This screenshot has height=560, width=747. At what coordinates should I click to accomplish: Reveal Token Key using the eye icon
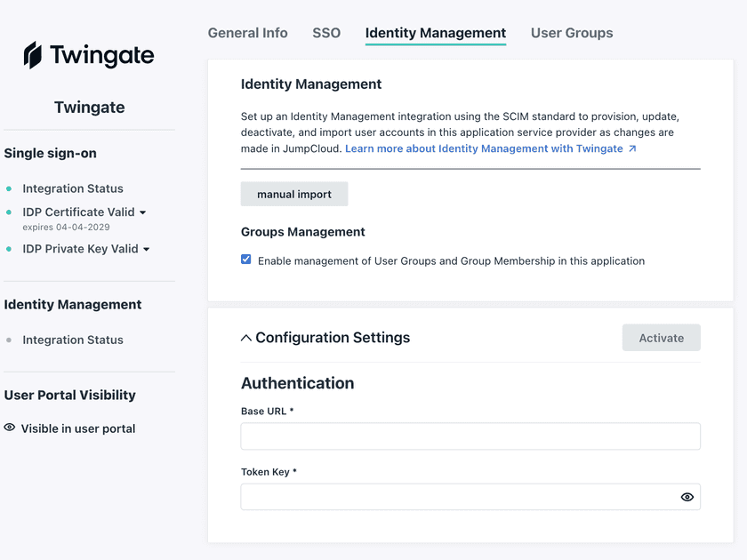[687, 497]
